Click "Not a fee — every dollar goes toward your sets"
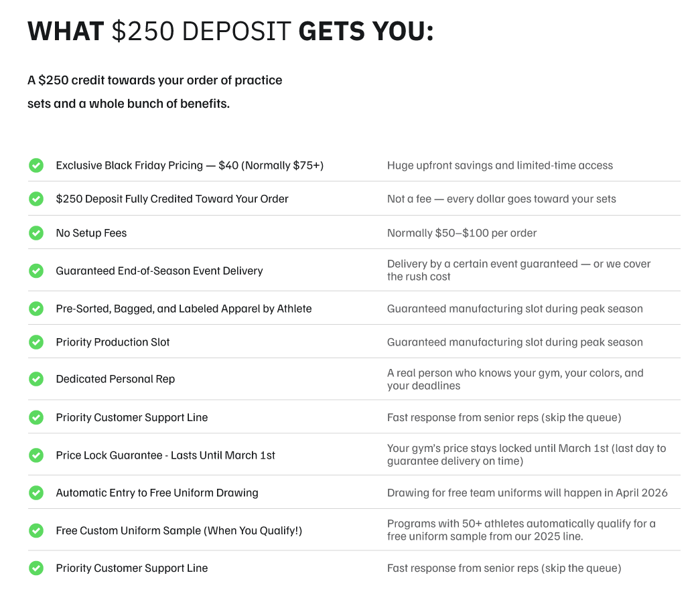This screenshot has width=696, height=616. click(501, 199)
